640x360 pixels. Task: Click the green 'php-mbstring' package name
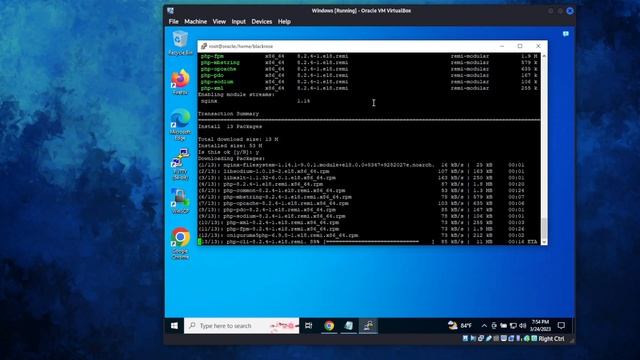tap(220, 63)
